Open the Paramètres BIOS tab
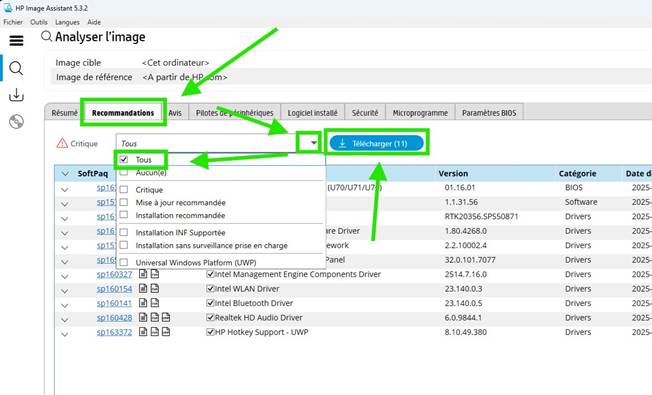 click(489, 113)
